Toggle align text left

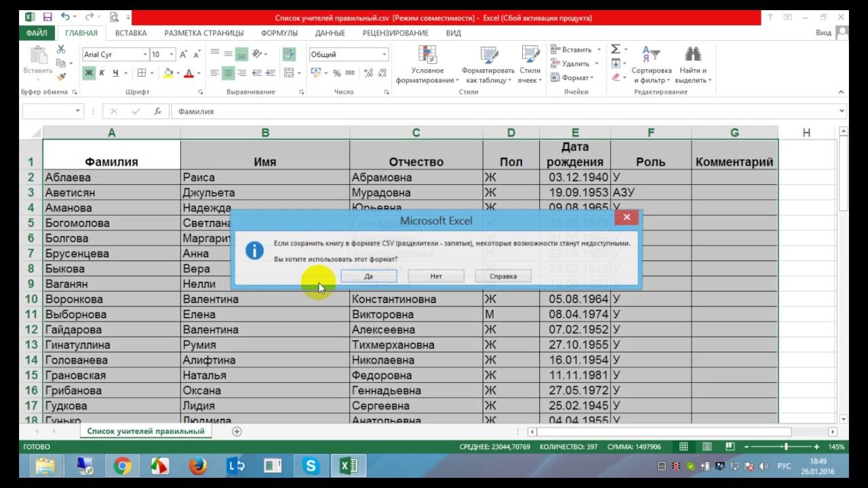tap(215, 73)
